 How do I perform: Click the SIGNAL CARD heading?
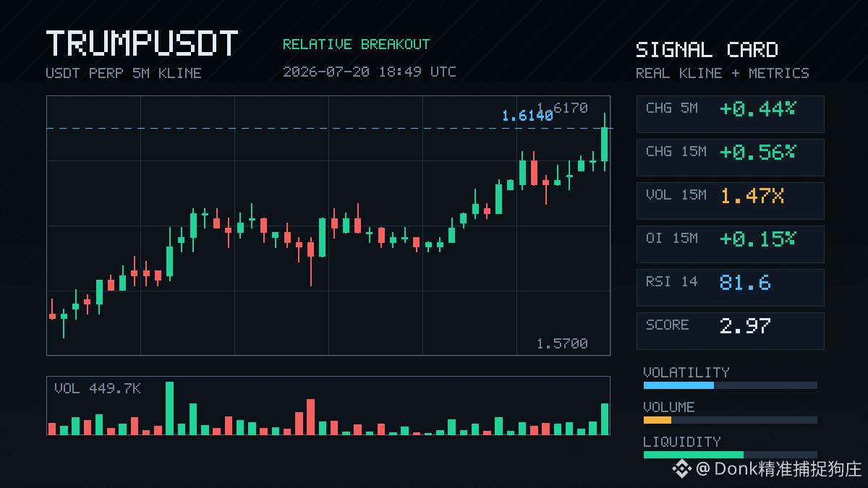[x=707, y=50]
